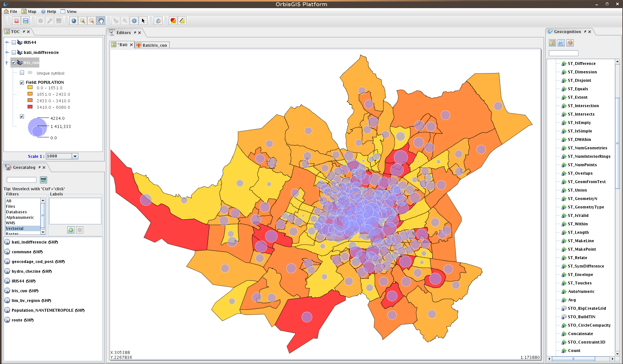Click the Geocatalog search arrows icon

[43, 180]
